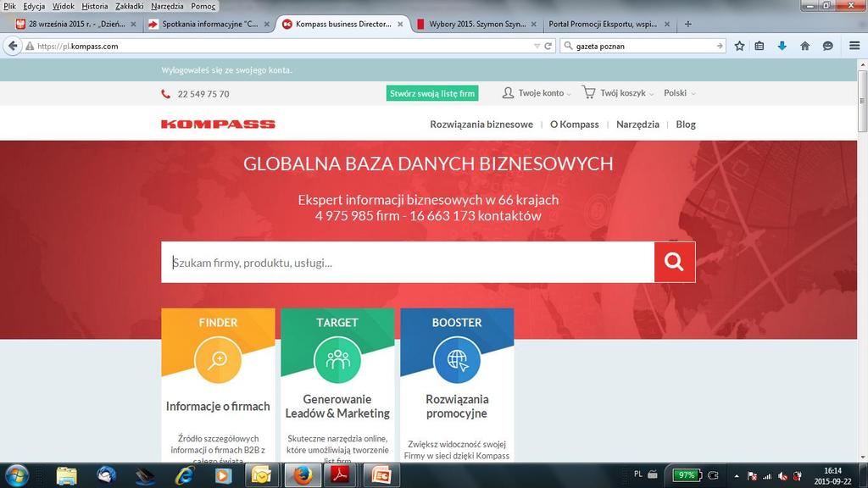
Task: Open the Firefox hamburger menu
Action: click(x=854, y=46)
